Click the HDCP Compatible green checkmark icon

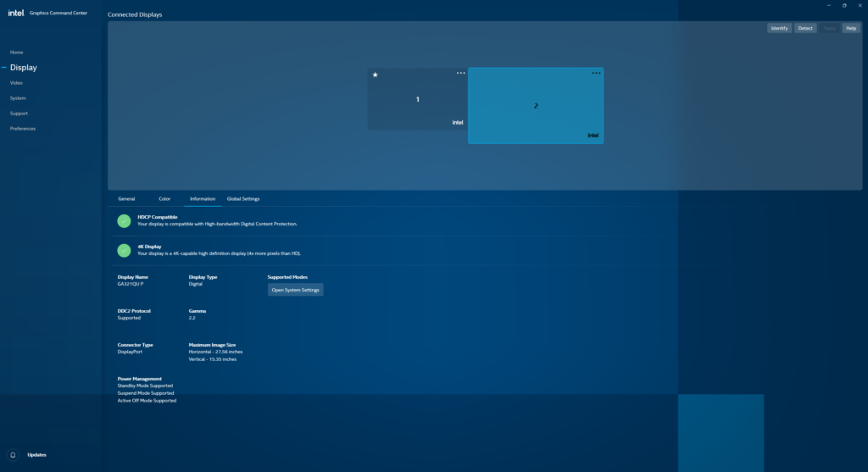click(124, 221)
